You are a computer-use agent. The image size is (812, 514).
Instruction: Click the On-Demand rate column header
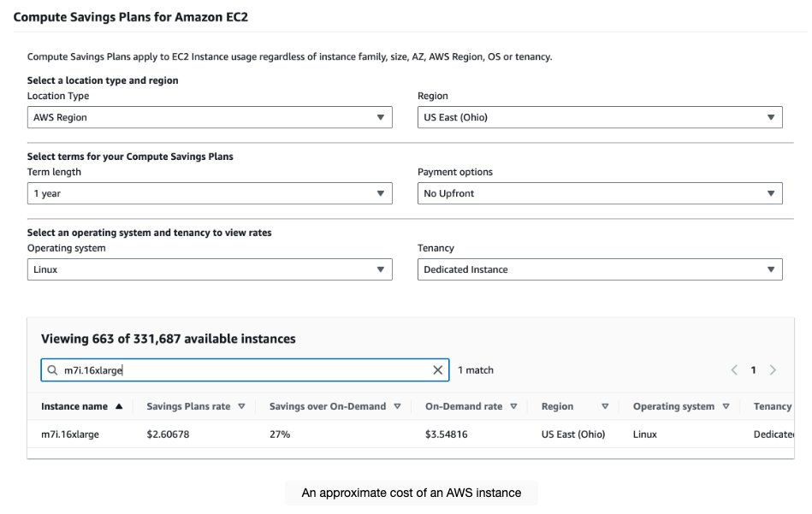[464, 406]
